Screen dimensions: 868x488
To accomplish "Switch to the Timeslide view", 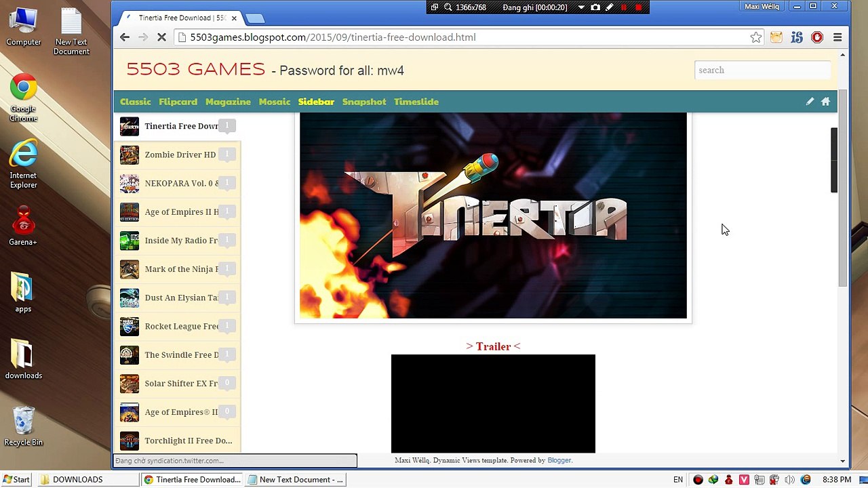I will [x=416, y=102].
